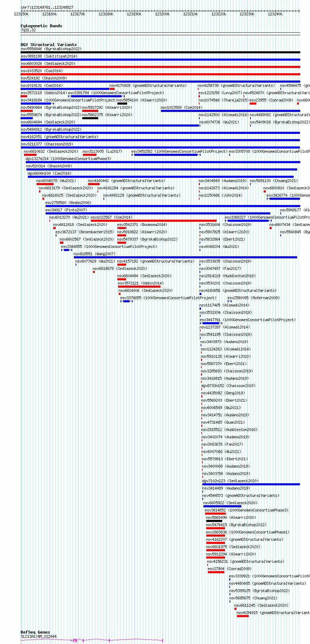Click esv3447761 (1000GenomesConsortiumPilotProject) label
The image size is (310, 644).
[x=248, y=320]
